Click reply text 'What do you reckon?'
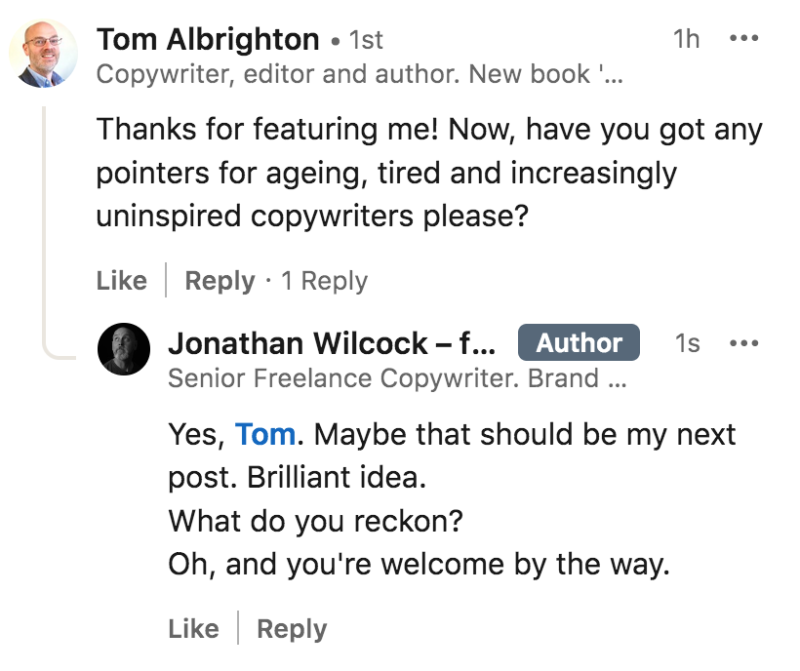 click(316, 521)
